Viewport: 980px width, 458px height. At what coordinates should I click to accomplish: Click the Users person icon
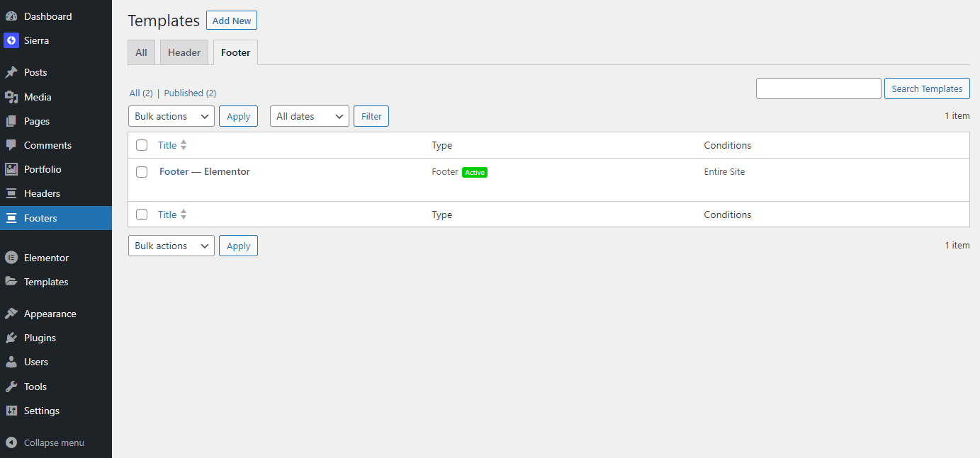point(11,362)
